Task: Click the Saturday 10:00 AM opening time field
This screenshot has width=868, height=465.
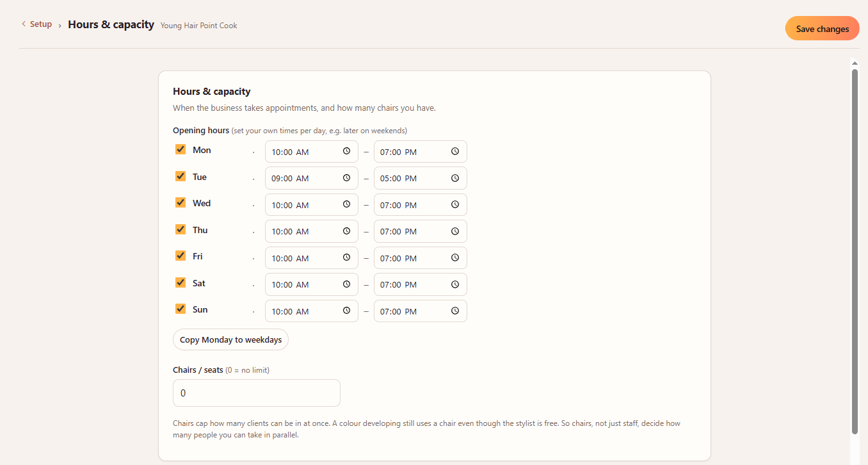Action: (x=311, y=284)
